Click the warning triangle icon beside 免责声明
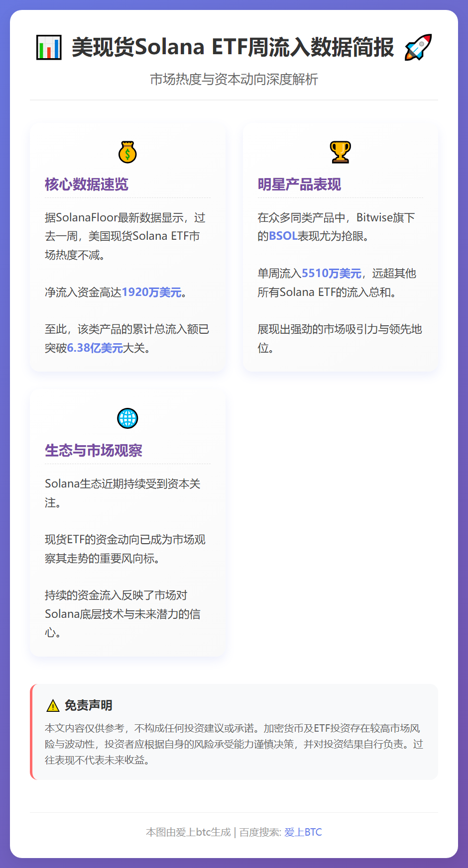This screenshot has width=468, height=868. point(53,705)
